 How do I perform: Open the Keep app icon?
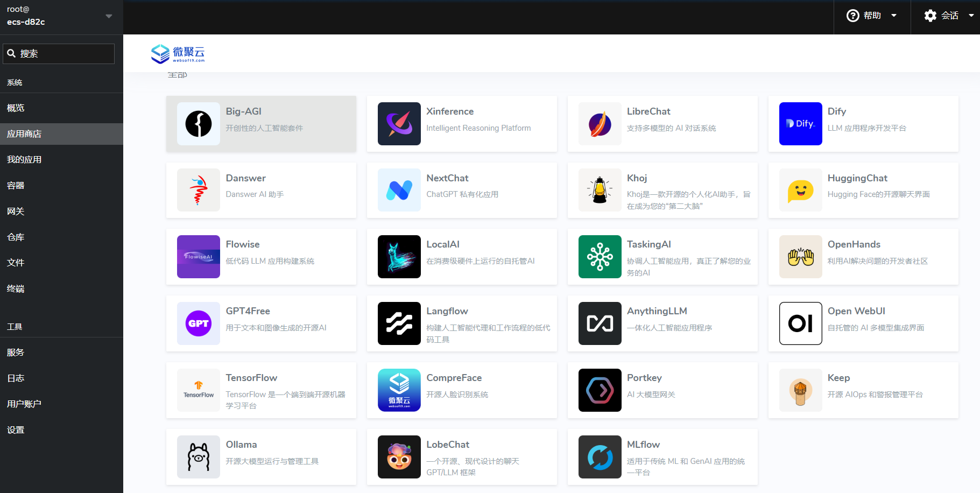(x=801, y=390)
